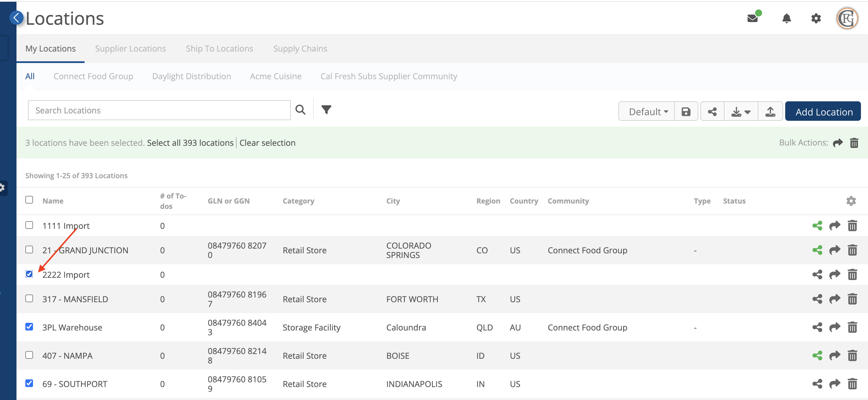
Task: Click bulk actions move arrow
Action: [x=838, y=143]
